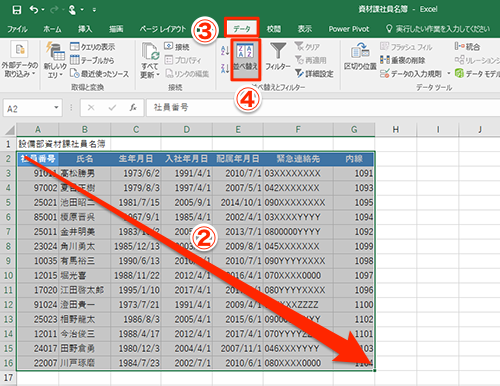500x386 pixels.
Task: Click the Redo arrow icon
Action: [x=54, y=10]
